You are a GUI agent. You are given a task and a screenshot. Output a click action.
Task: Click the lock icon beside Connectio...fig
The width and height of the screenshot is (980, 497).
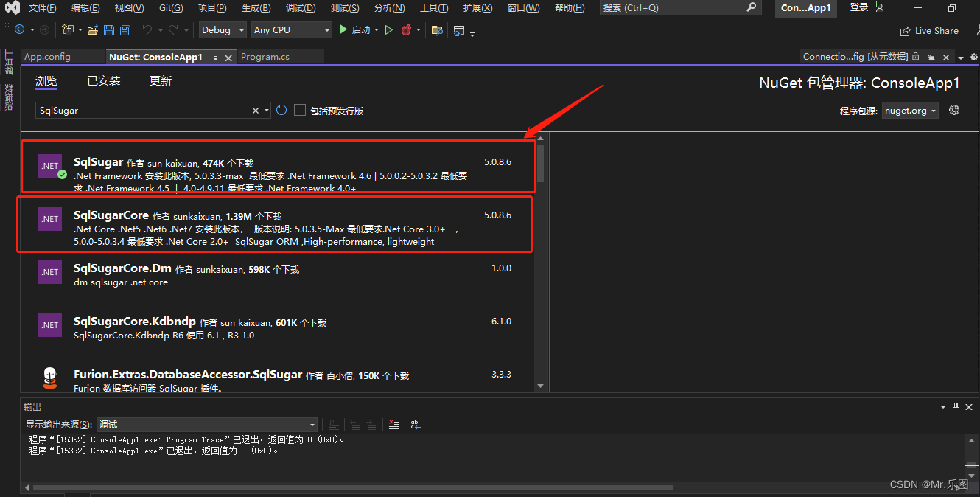[x=916, y=56]
